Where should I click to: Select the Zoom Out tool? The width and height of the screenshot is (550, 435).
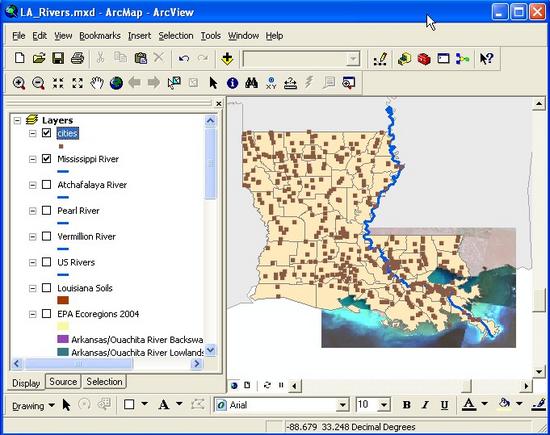(x=38, y=83)
